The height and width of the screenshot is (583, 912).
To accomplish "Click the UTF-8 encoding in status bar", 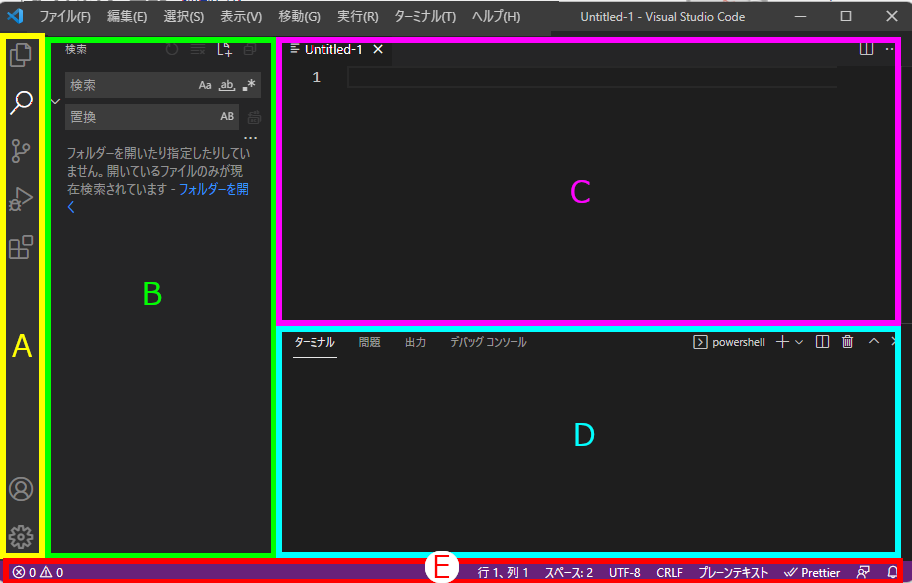I will click(x=624, y=573).
